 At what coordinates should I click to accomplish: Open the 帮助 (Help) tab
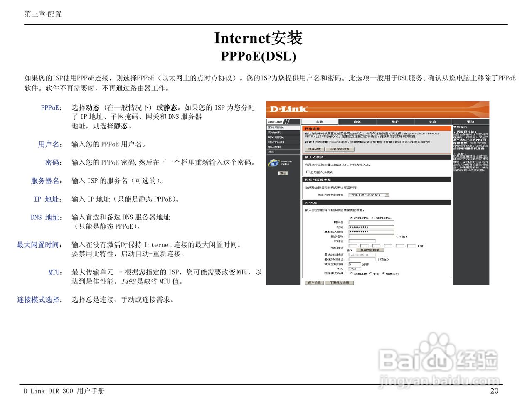pos(470,121)
